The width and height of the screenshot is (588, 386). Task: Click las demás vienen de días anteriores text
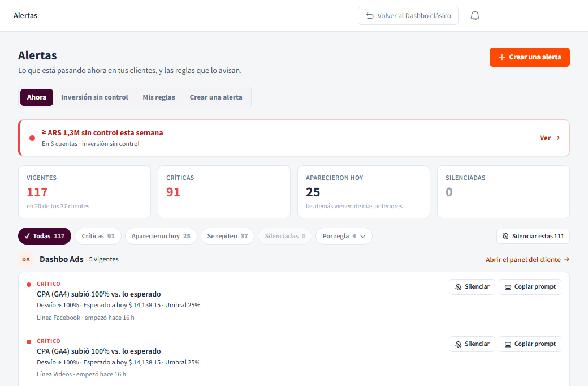pos(354,206)
